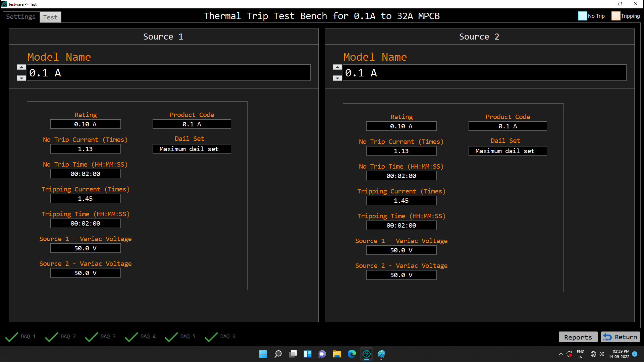Click the Return button

[x=621, y=337]
